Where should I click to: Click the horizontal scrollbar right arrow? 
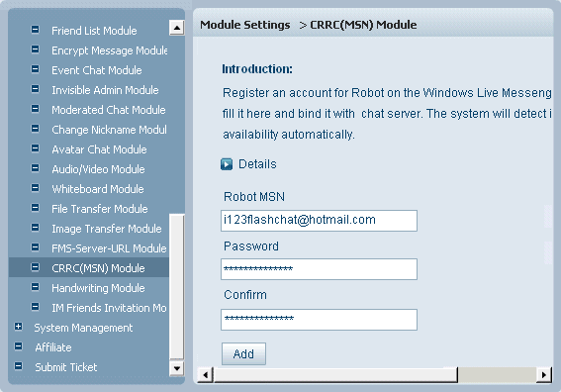[544, 375]
